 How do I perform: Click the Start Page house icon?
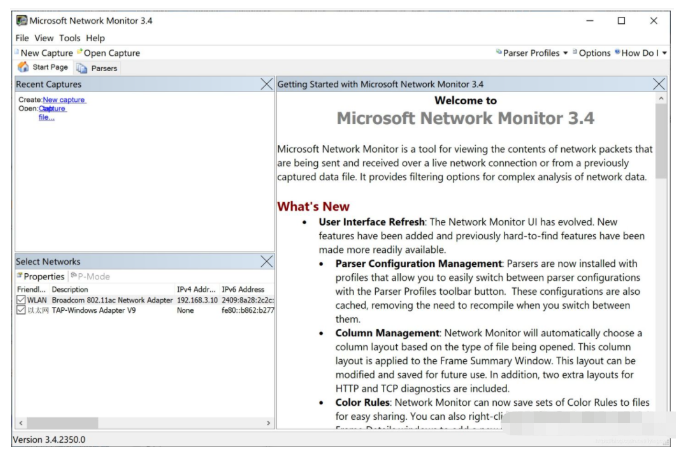23,67
